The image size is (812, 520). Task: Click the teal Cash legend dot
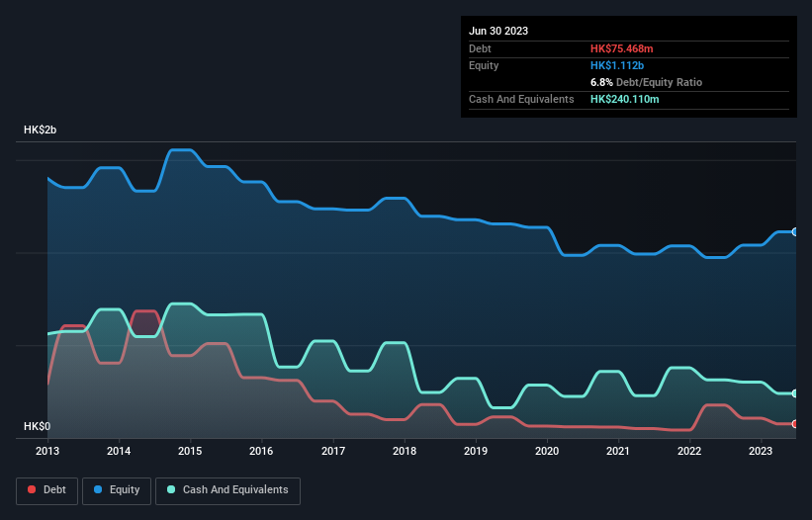click(171, 489)
